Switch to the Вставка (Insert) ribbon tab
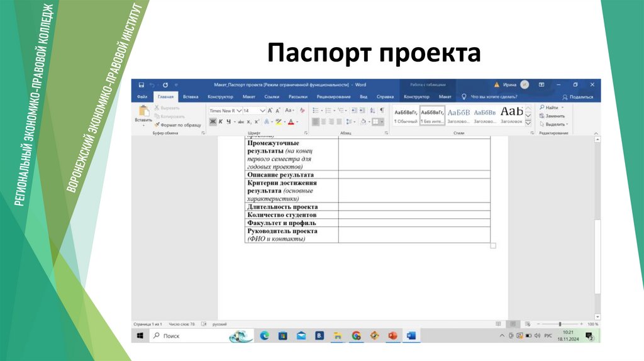The image size is (644, 361). pos(190,97)
